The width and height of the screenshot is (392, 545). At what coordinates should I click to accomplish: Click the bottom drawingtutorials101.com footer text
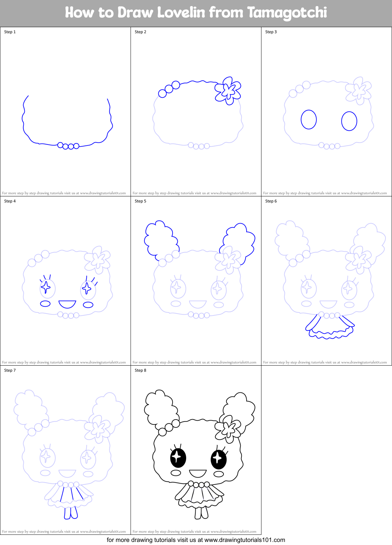(x=196, y=540)
